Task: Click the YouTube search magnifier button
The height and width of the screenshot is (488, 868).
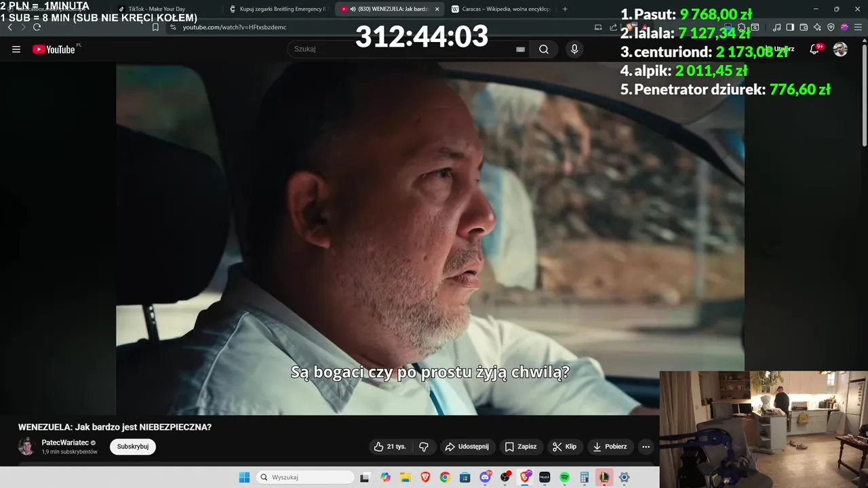Action: 544,49
